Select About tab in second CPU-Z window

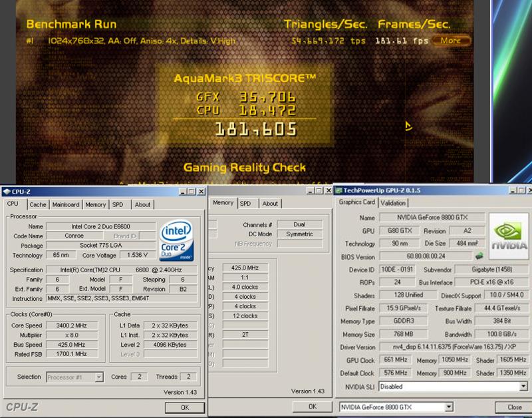270,204
